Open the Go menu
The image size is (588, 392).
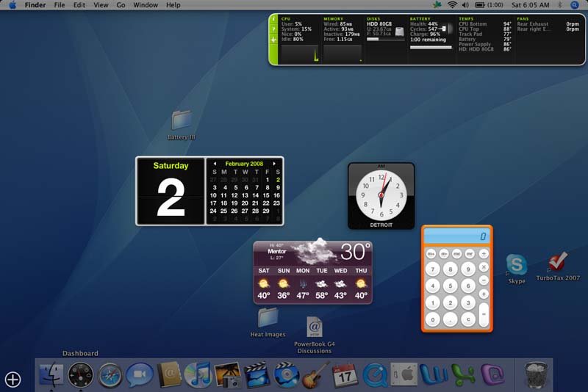click(x=121, y=5)
